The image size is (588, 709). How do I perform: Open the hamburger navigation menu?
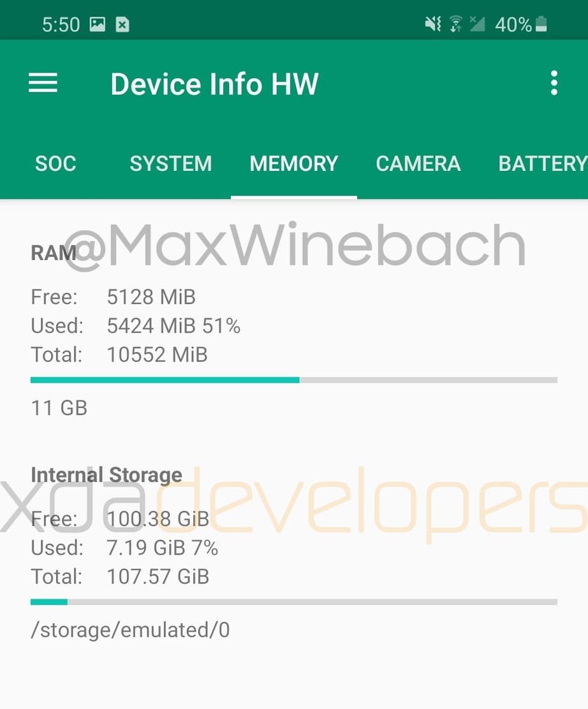pos(43,83)
